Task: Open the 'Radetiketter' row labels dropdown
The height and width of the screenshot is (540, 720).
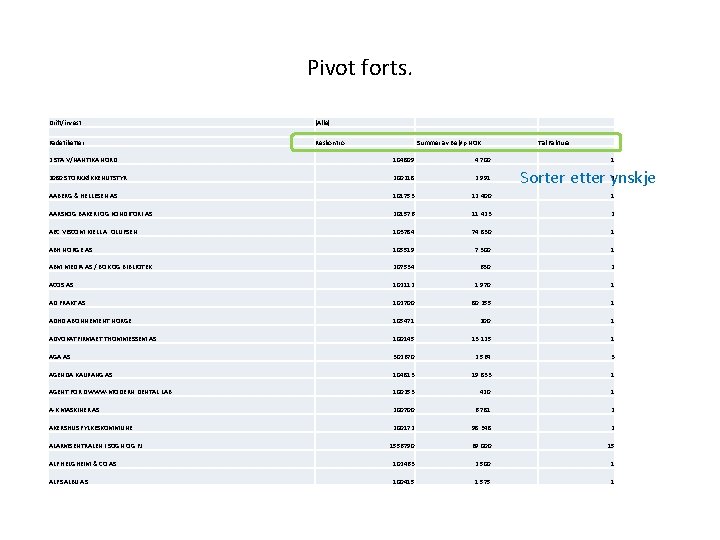Action: pos(65,143)
